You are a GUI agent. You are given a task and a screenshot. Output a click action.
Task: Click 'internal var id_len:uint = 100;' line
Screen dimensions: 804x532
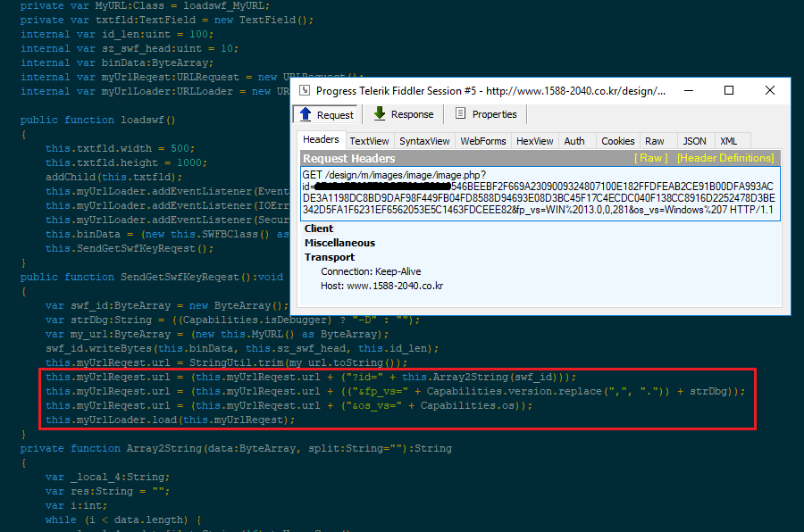[117, 34]
